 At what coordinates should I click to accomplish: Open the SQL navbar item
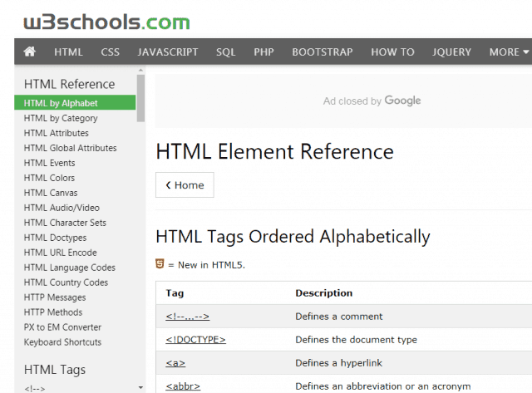[x=225, y=52]
